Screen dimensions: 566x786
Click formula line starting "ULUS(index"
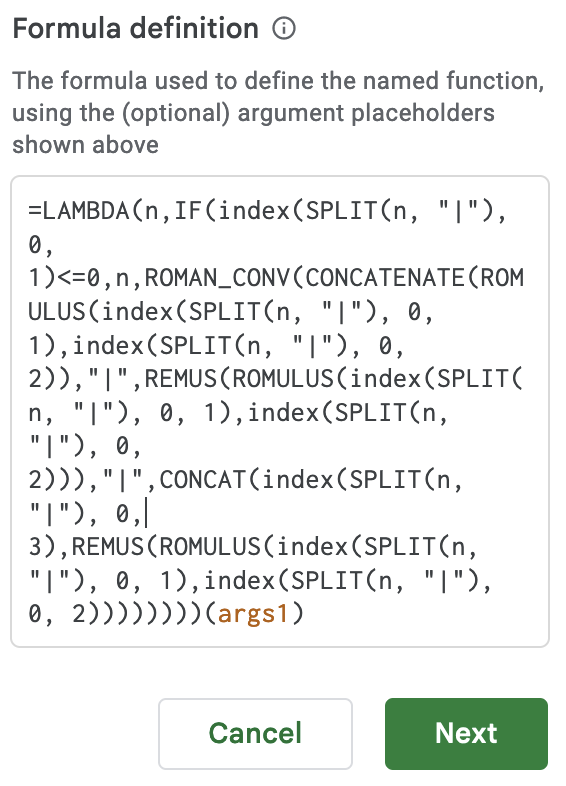[x=231, y=312]
